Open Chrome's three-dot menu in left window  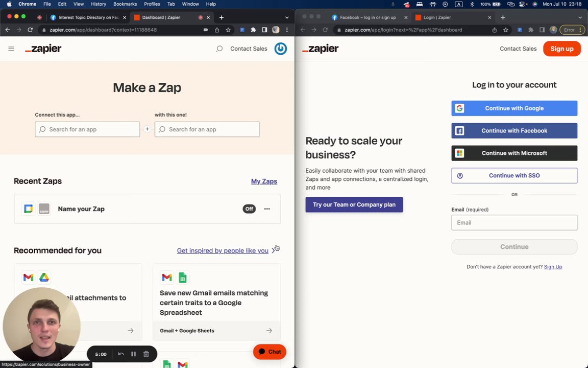pos(287,30)
